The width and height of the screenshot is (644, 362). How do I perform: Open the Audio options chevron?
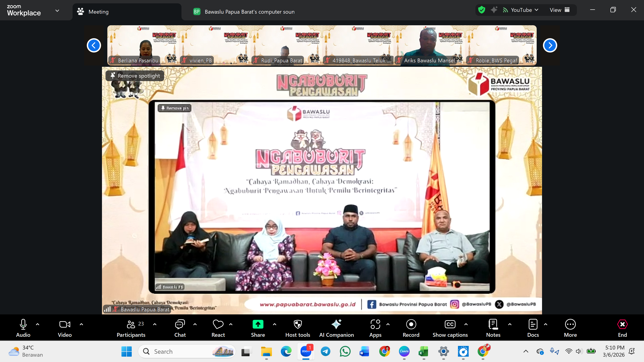coord(38,324)
